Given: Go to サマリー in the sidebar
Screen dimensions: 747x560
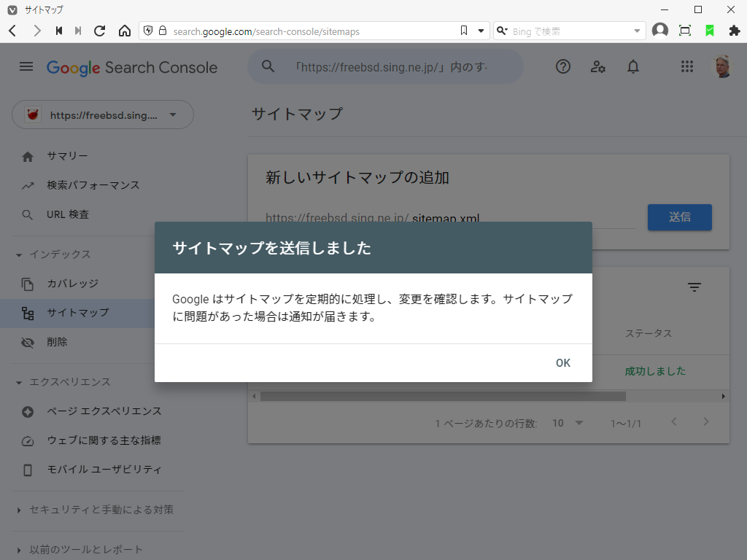Looking at the screenshot, I should (67, 156).
